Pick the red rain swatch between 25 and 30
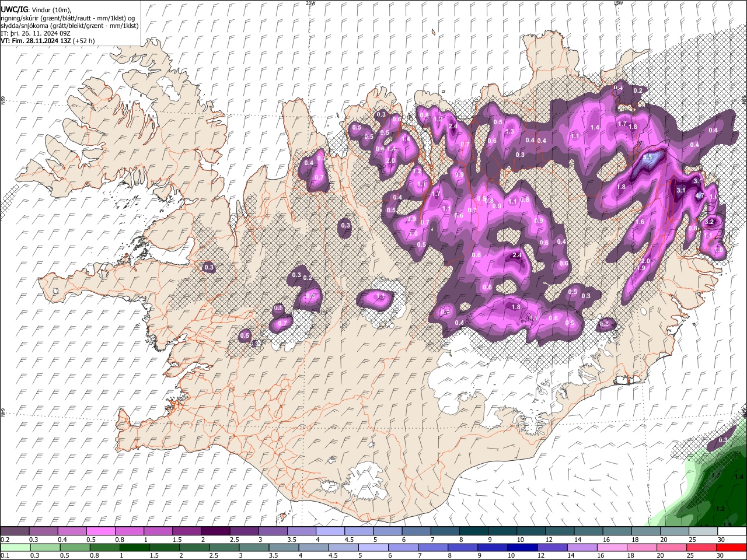747x560 pixels. (x=702, y=548)
